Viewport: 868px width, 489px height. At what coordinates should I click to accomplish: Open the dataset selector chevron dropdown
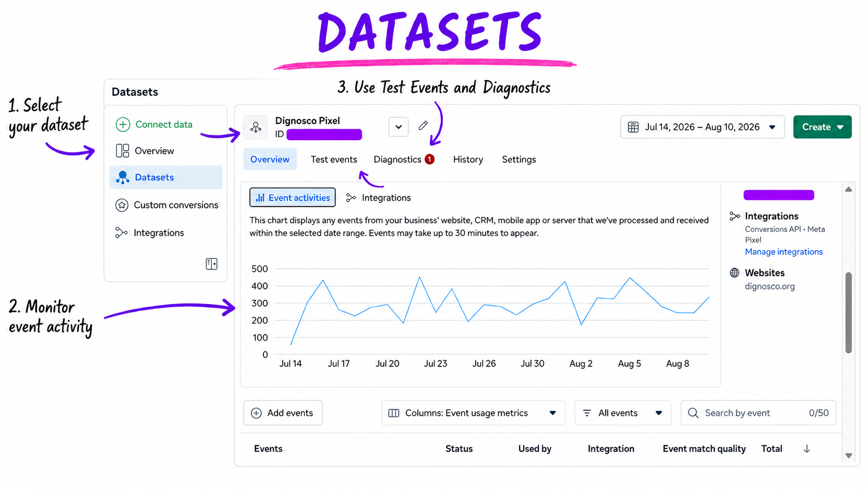pyautogui.click(x=399, y=127)
